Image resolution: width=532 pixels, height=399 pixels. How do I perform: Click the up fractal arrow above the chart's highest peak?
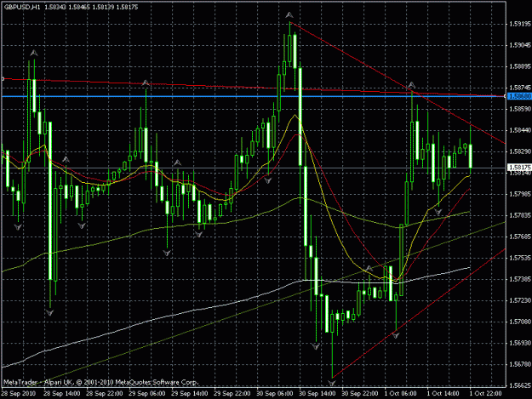[x=289, y=15]
